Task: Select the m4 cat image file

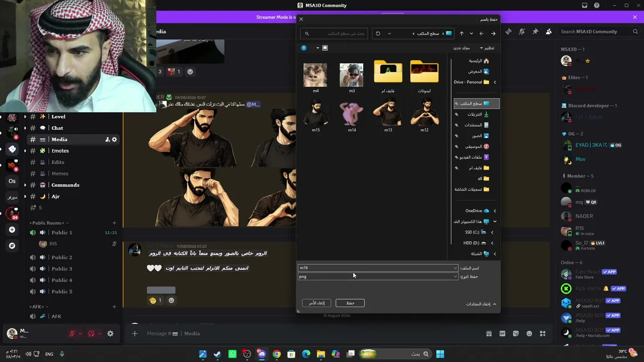Action: (x=315, y=77)
